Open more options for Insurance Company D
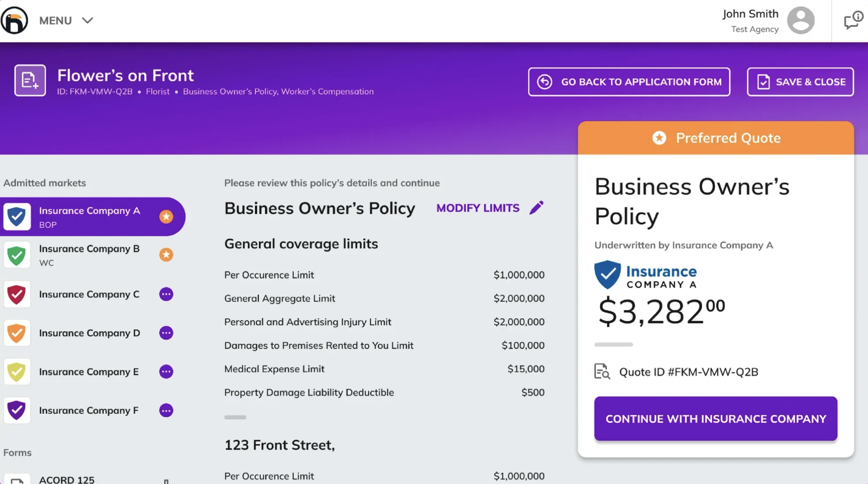868x484 pixels. [x=166, y=333]
